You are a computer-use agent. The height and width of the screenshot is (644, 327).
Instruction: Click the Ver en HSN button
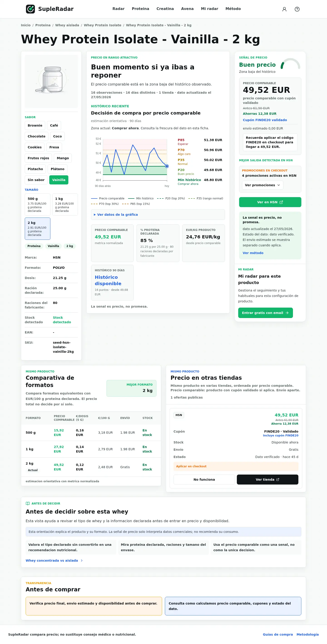[270, 202]
